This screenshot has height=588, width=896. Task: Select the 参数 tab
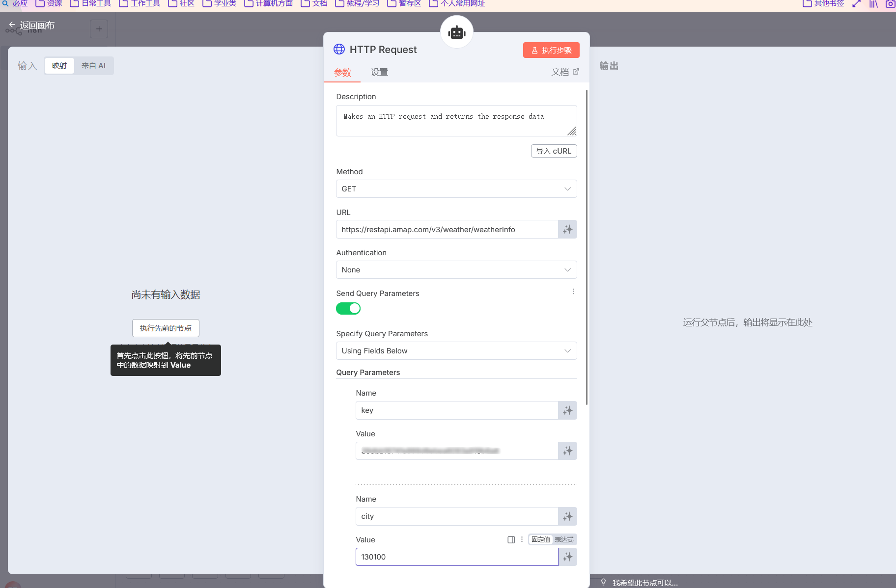[342, 72]
